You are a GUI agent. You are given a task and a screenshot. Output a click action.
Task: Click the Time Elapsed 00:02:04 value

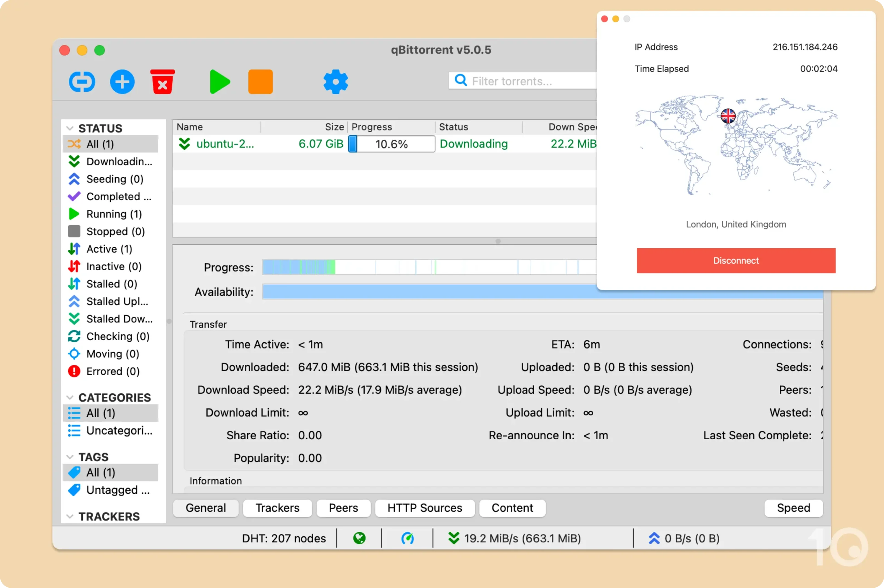[819, 69]
